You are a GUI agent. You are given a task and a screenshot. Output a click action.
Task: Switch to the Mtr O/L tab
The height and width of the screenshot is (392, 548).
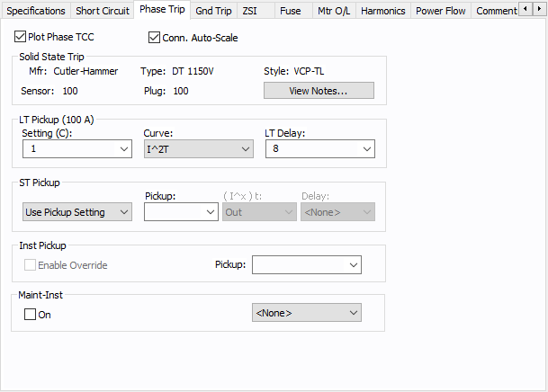[x=334, y=11]
